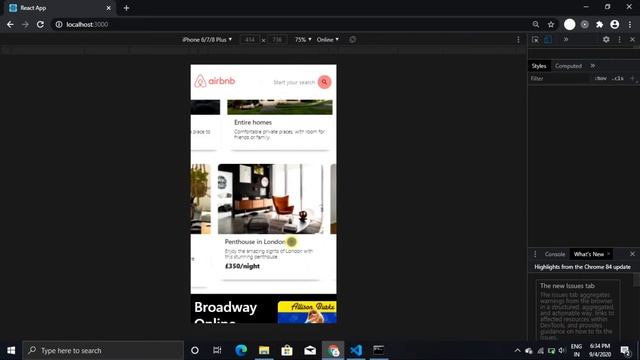This screenshot has width=640, height=360.
Task: Expand more DevTools panels chevron
Action: click(566, 40)
